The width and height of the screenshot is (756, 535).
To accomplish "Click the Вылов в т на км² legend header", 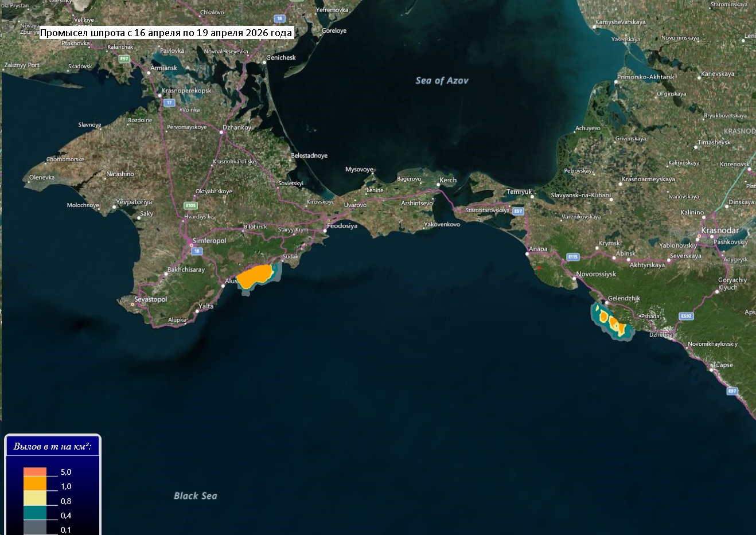I will (53, 446).
